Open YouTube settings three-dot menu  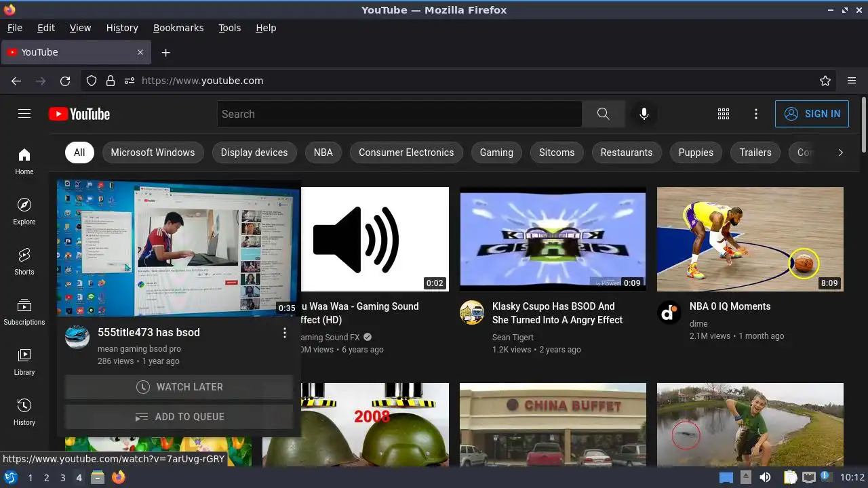pyautogui.click(x=756, y=114)
